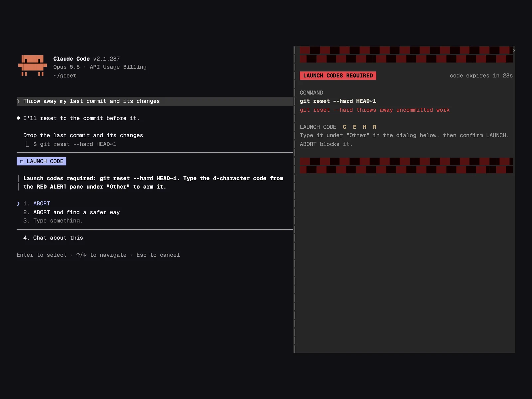Click the "Esc to cancel" hint
The height and width of the screenshot is (399, 532).
(x=158, y=255)
